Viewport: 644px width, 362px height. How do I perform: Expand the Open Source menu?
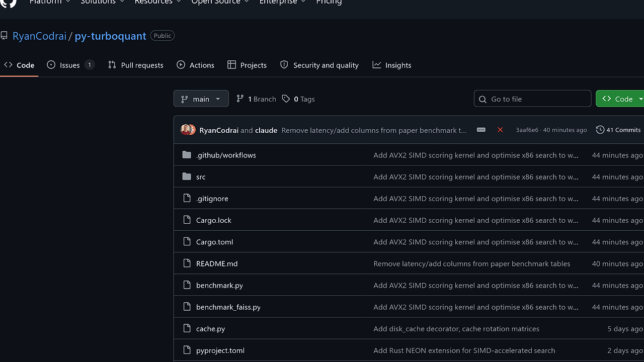tap(220, 2)
